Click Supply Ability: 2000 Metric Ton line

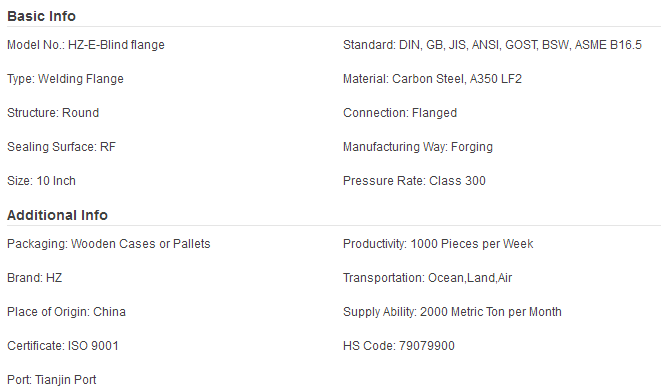coord(452,312)
